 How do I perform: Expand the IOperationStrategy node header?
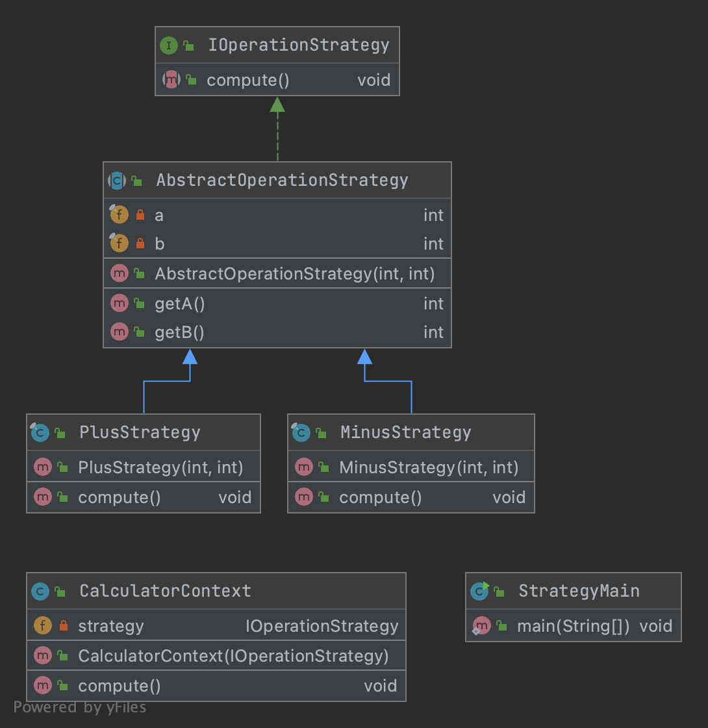point(299,45)
